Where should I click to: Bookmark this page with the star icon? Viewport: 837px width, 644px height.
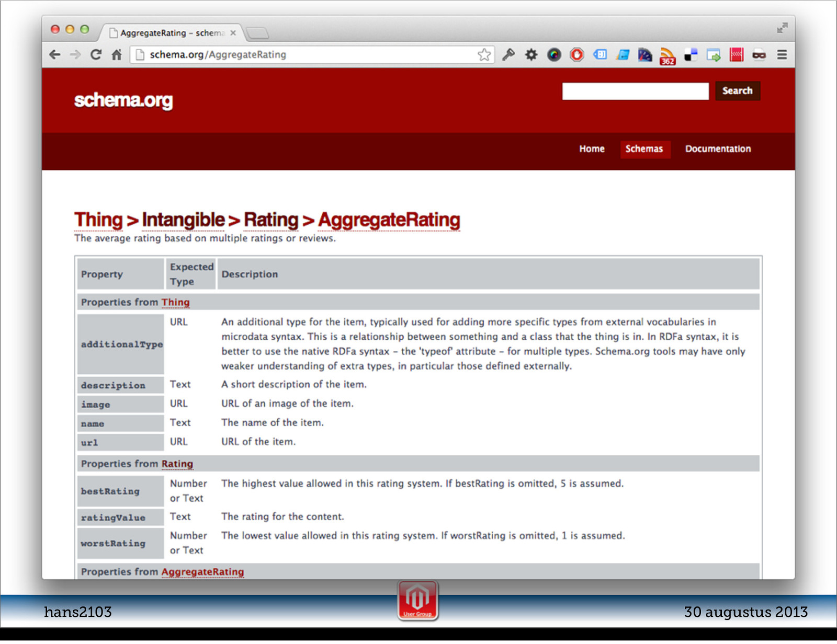point(484,54)
